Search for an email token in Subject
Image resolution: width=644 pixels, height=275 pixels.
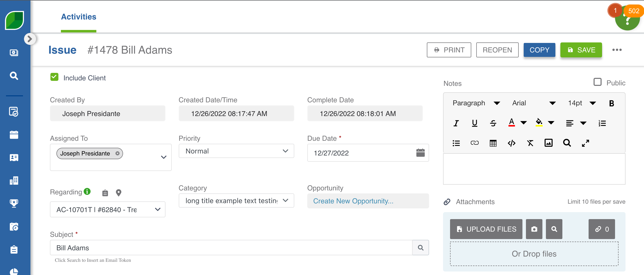[x=421, y=248]
